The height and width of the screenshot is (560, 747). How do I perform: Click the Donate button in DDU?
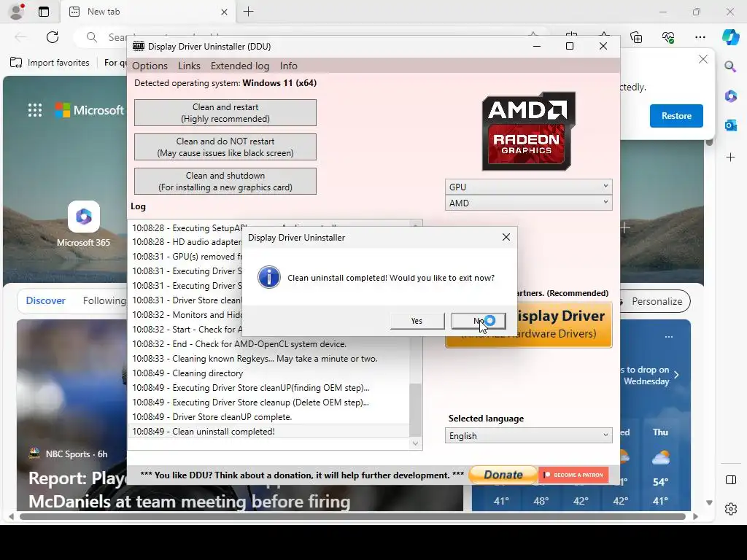(x=503, y=475)
